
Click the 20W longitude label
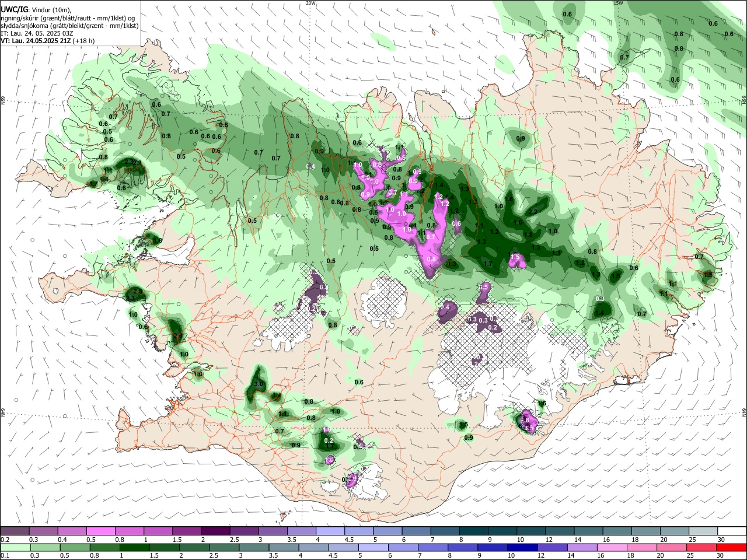pos(311,3)
